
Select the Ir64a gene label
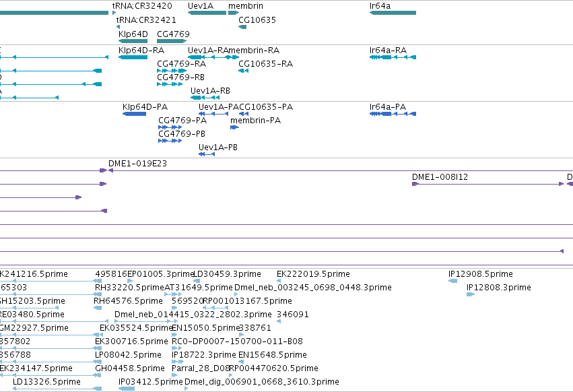380,6
